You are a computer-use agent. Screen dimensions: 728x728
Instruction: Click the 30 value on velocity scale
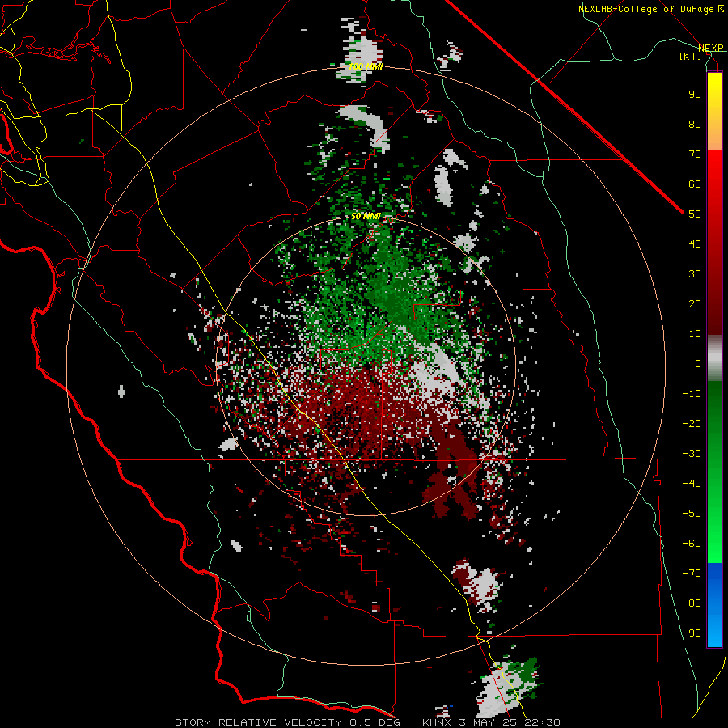695,274
